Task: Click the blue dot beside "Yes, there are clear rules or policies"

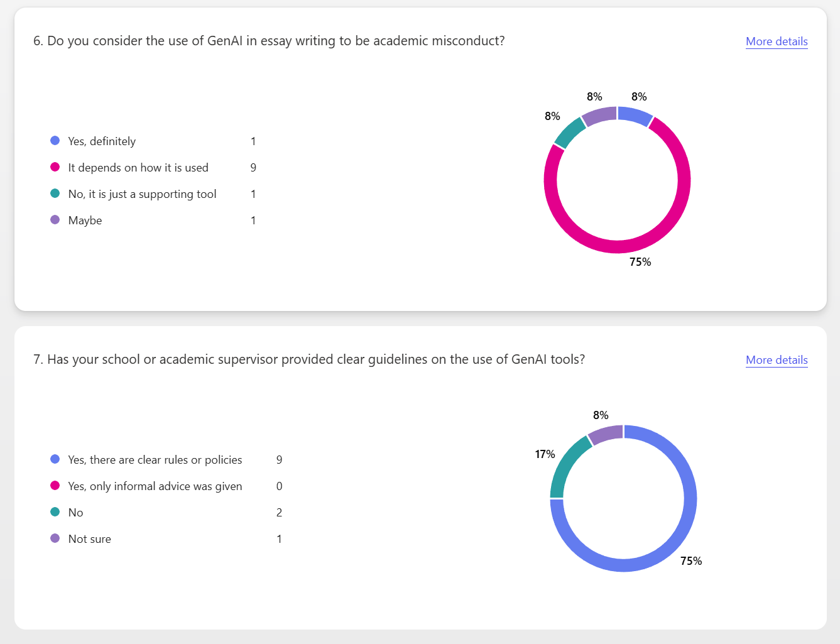Action: [55, 459]
